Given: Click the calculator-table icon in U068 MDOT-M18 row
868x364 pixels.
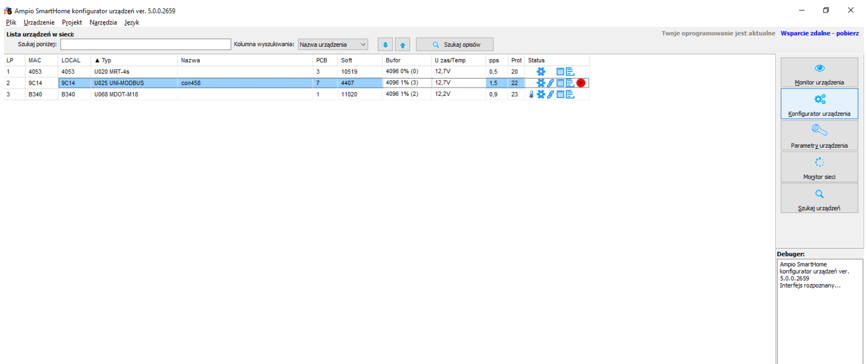Looking at the screenshot, I should pyautogui.click(x=560, y=94).
